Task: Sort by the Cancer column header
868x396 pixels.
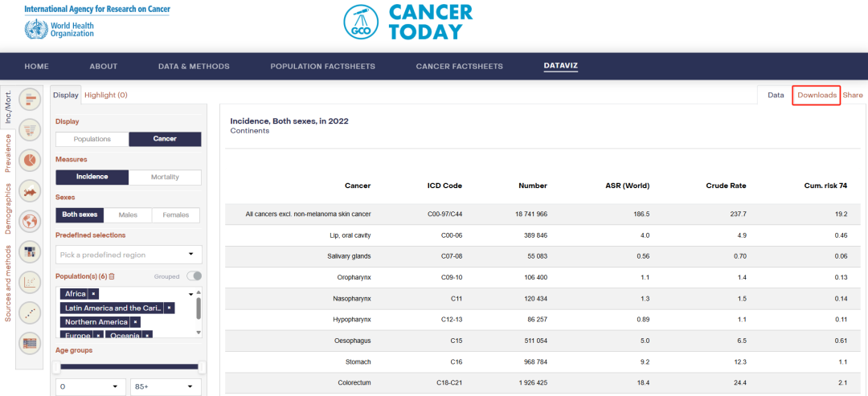Action: click(x=358, y=186)
